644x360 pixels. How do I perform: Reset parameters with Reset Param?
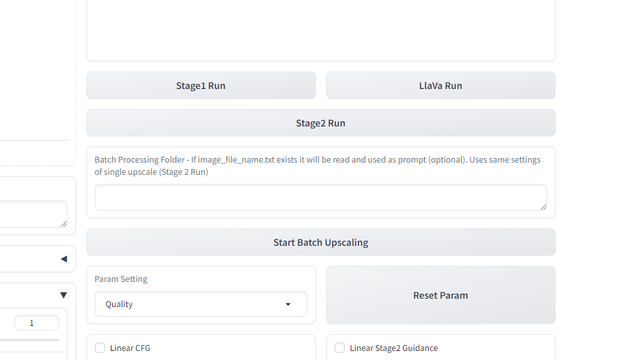(x=440, y=295)
